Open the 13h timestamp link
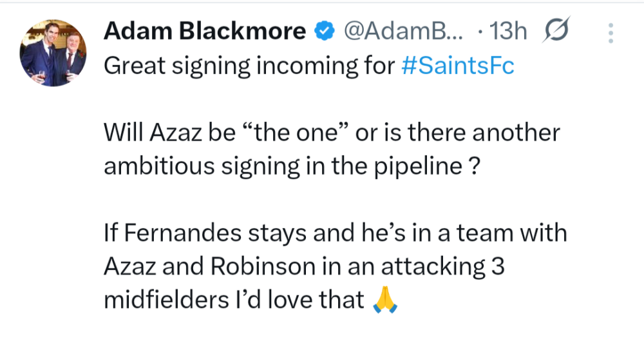This screenshot has height=343, width=644. pos(509,30)
